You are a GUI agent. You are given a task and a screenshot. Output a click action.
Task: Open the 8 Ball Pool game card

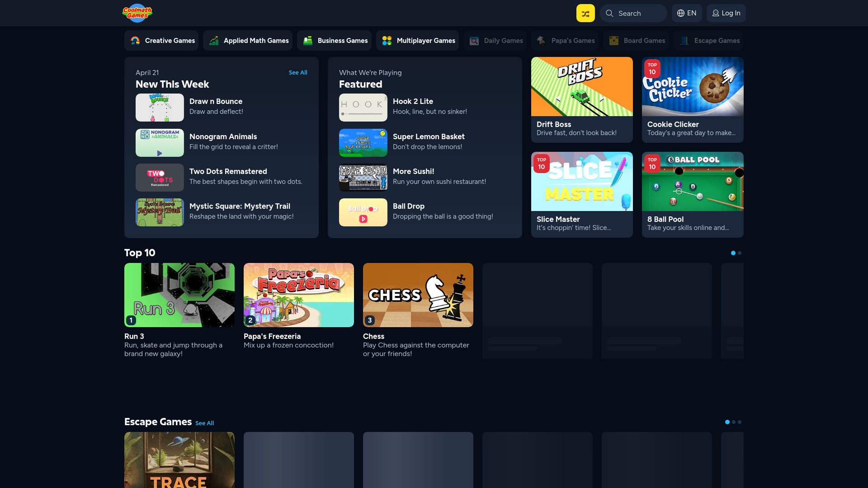tap(693, 195)
